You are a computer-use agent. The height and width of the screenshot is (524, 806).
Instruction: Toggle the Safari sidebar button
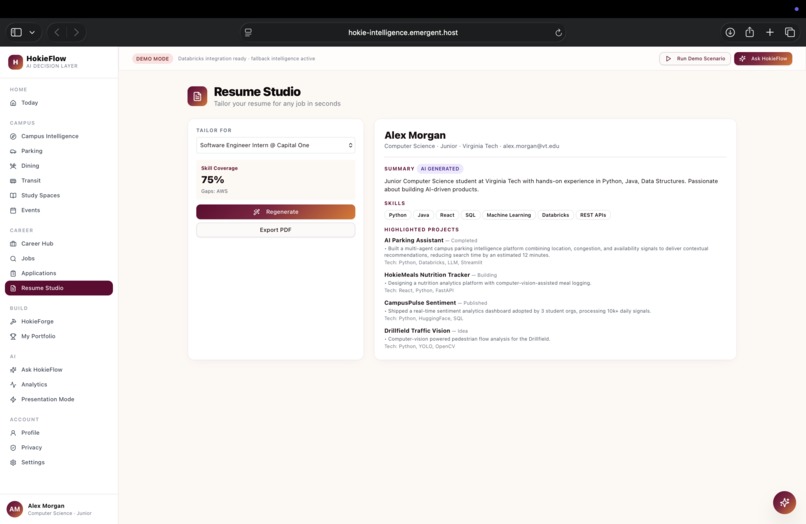click(x=16, y=32)
